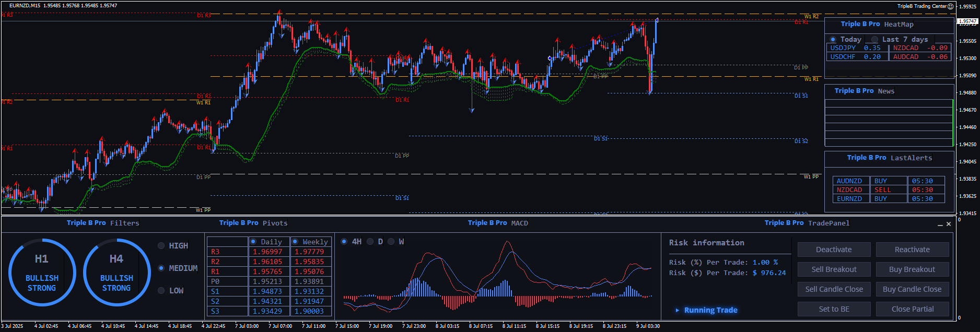Image resolution: width=980 pixels, height=332 pixels.
Task: Switch MACD timeframe to D
Action: pyautogui.click(x=370, y=242)
